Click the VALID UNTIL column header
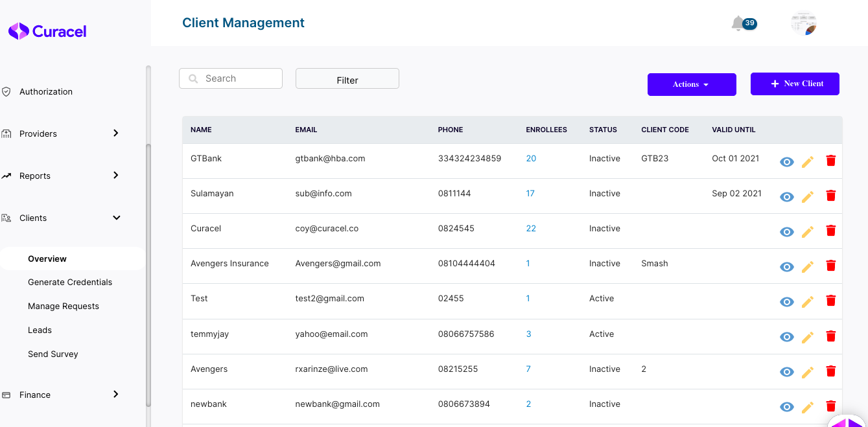The height and width of the screenshot is (427, 868). tap(734, 130)
